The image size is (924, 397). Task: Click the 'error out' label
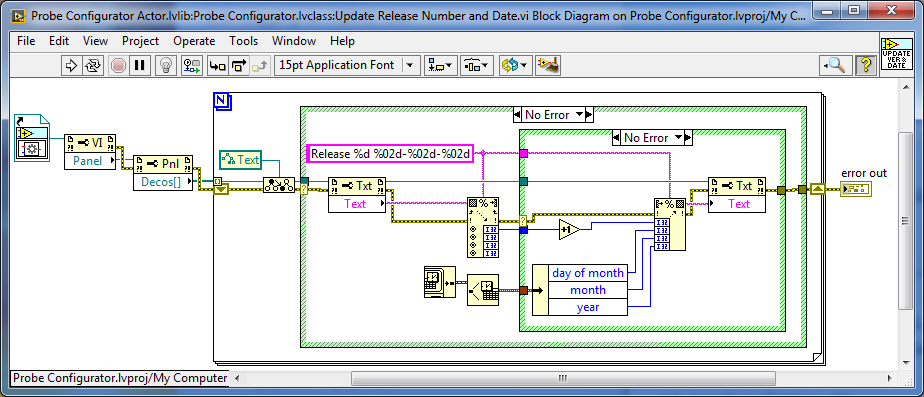(x=863, y=173)
